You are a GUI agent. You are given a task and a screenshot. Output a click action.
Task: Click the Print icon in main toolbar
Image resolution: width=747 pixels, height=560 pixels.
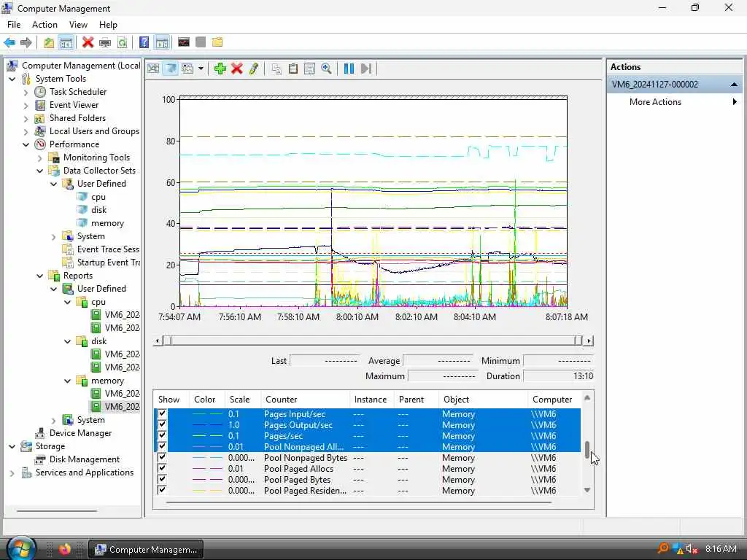click(105, 42)
